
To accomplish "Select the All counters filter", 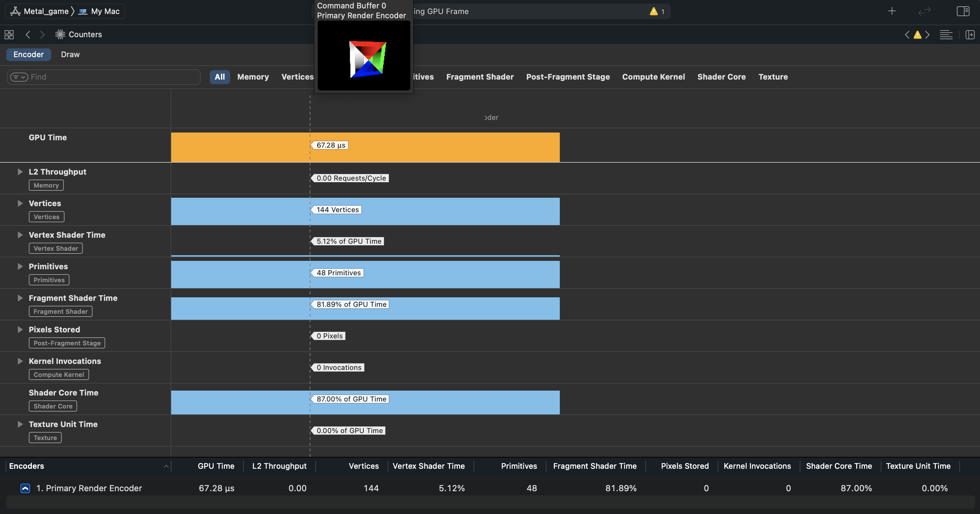I will click(220, 77).
